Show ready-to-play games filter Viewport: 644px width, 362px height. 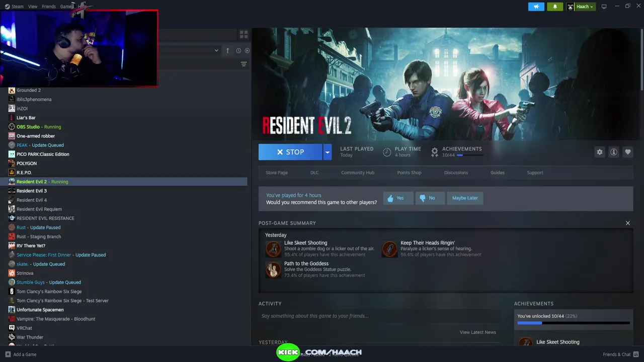tap(247, 50)
